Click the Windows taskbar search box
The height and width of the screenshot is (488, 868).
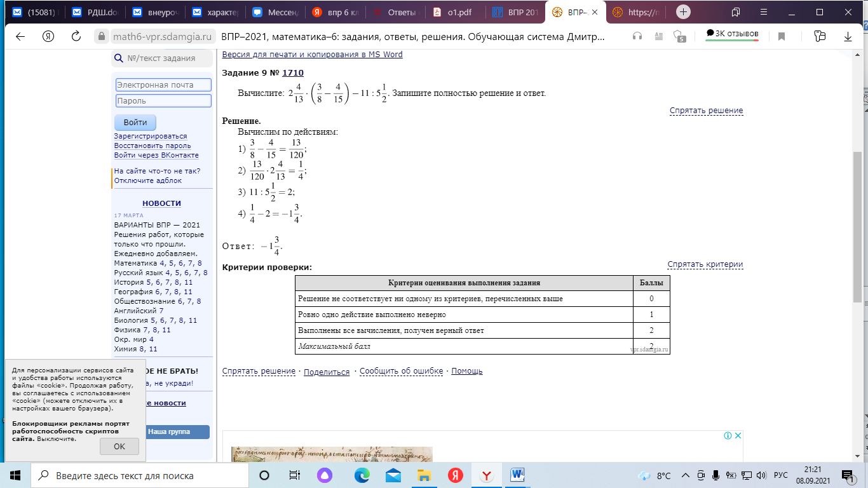point(139,475)
